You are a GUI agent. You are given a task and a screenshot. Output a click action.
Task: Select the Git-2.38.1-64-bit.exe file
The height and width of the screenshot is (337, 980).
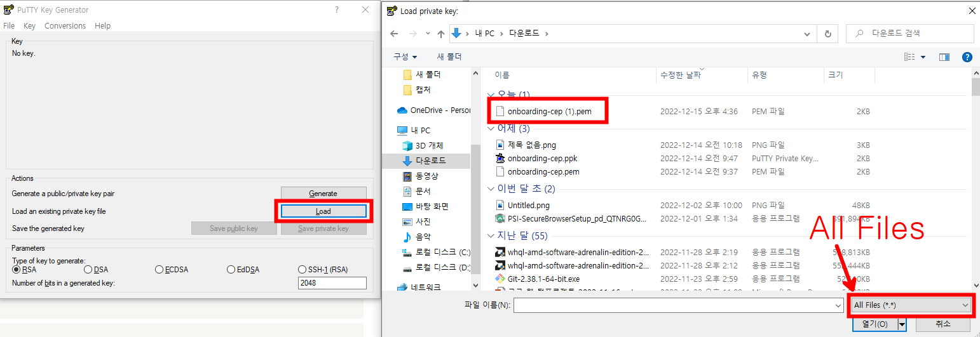click(x=543, y=279)
